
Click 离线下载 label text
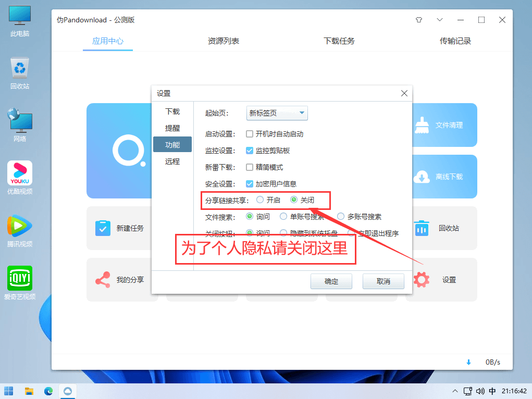[x=449, y=177]
